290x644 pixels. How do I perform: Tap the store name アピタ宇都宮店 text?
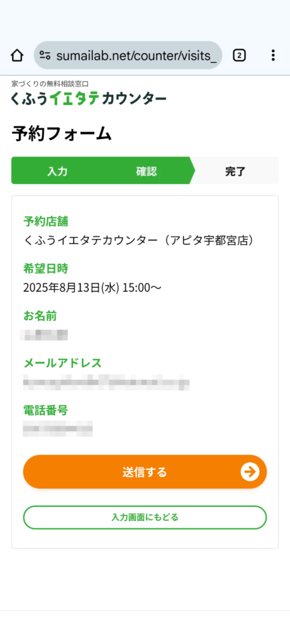click(209, 240)
